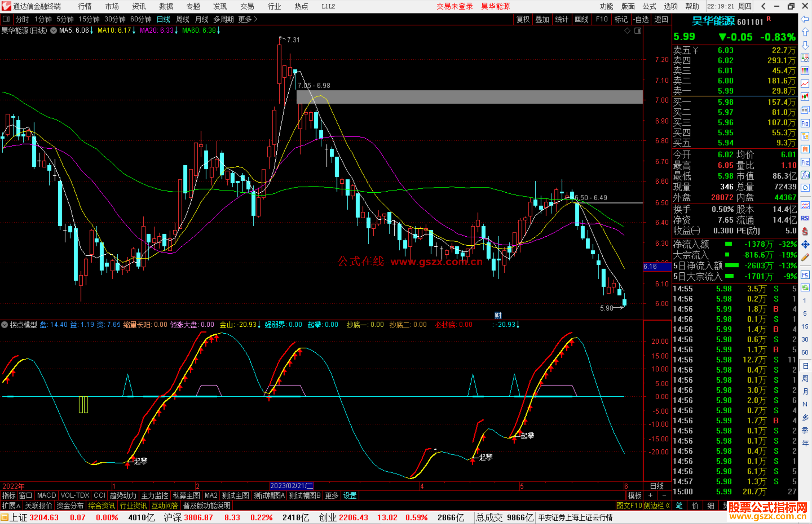Toggle the panel square icon left of 分时
The image size is (812, 524).
click(x=6, y=19)
